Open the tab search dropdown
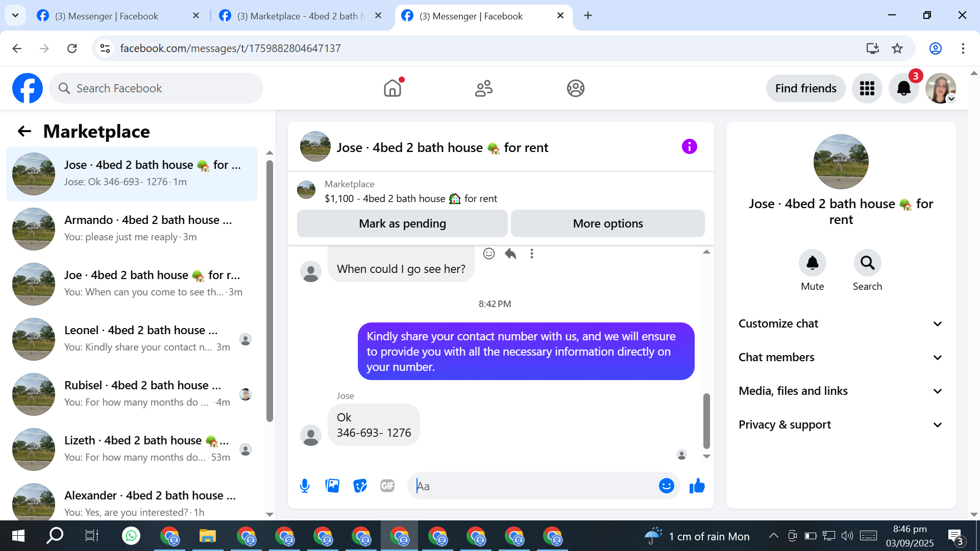The width and height of the screenshot is (980, 551). click(15, 15)
